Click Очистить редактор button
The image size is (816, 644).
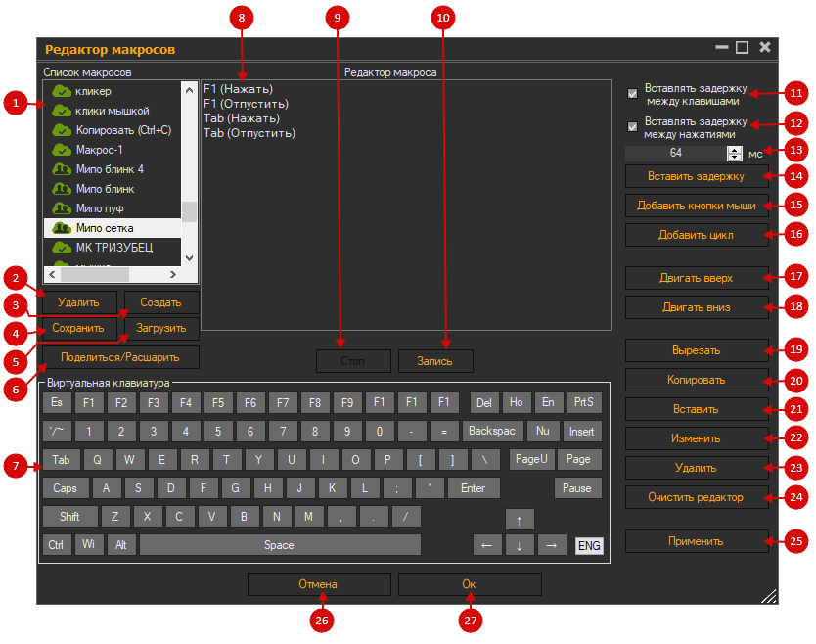[697, 497]
